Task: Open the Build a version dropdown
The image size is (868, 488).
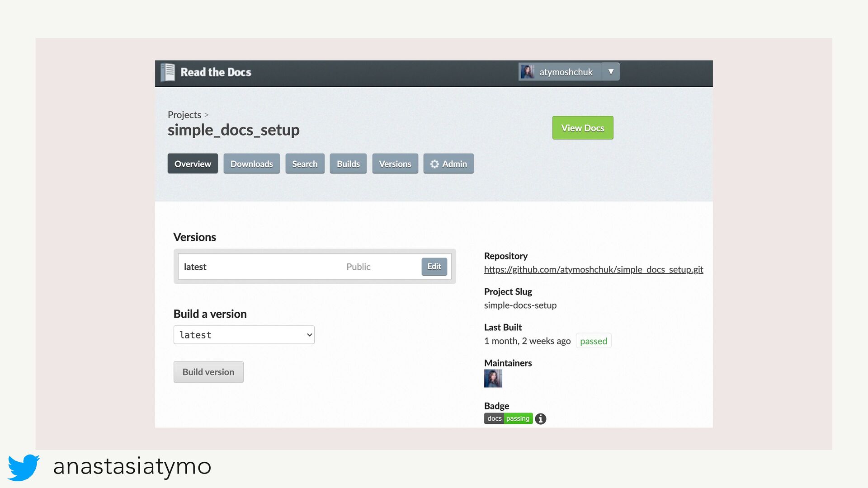Action: (x=244, y=335)
